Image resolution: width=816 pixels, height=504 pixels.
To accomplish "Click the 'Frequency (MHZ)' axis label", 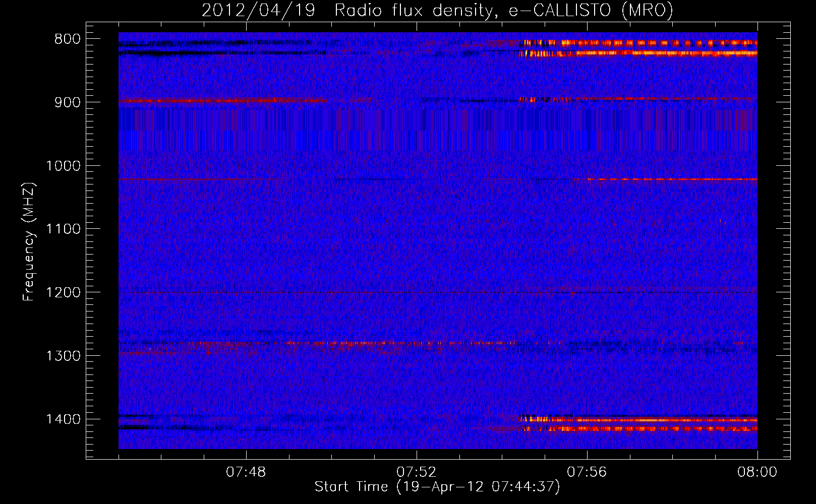I will [x=29, y=241].
